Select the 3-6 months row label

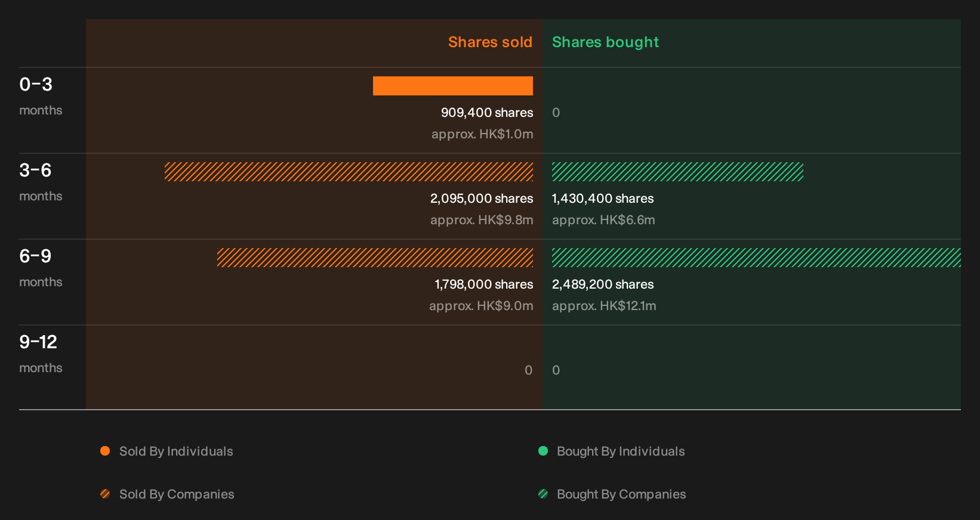(41, 182)
